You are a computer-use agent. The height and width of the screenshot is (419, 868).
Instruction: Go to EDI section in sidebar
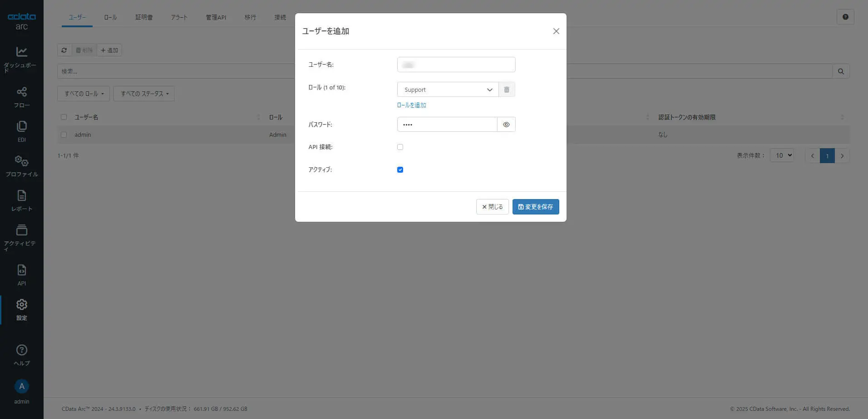[x=21, y=132]
